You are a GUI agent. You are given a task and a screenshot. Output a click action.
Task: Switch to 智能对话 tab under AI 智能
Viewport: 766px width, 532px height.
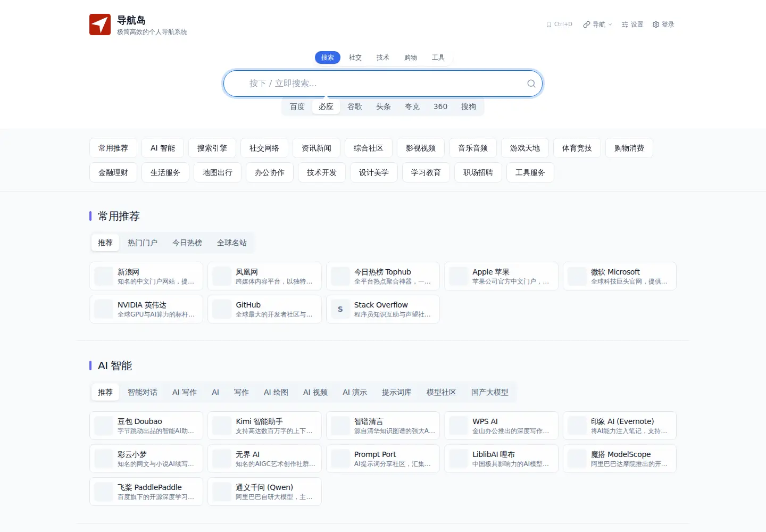coord(143,392)
